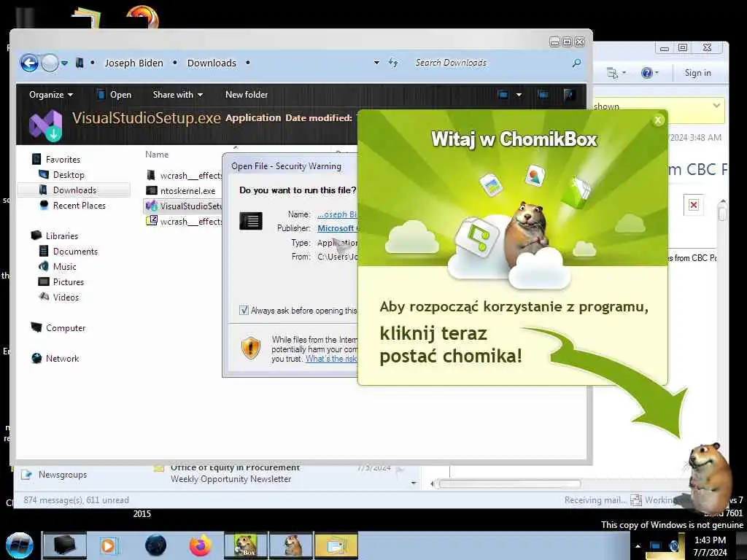Viewport: 747px width, 560px height.
Task: Click the Windows Start button
Action: (x=19, y=545)
